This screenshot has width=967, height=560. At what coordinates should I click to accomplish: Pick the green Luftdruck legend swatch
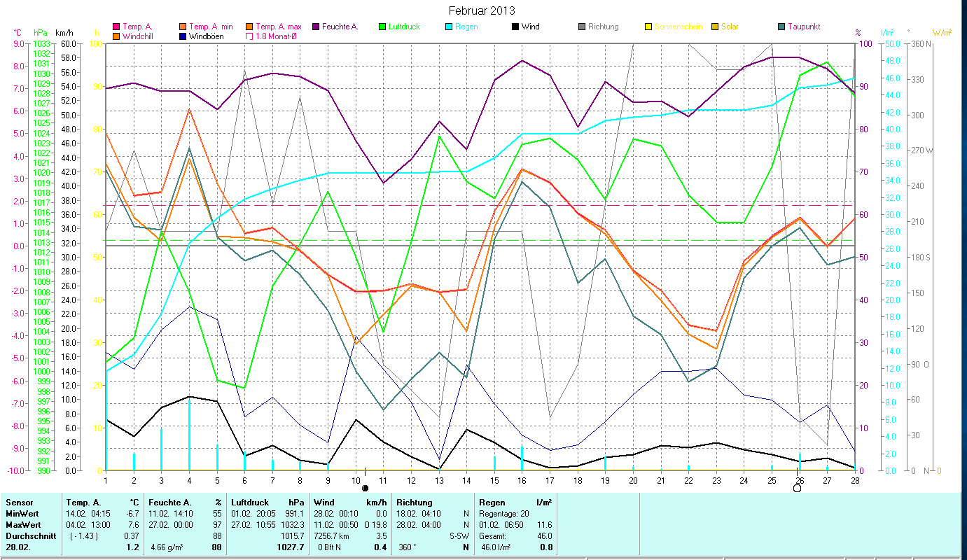point(382,27)
